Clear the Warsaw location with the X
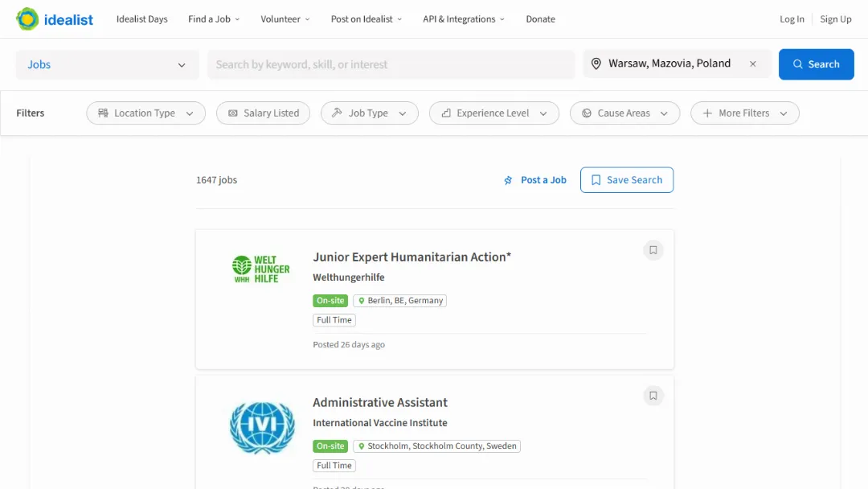 (752, 63)
